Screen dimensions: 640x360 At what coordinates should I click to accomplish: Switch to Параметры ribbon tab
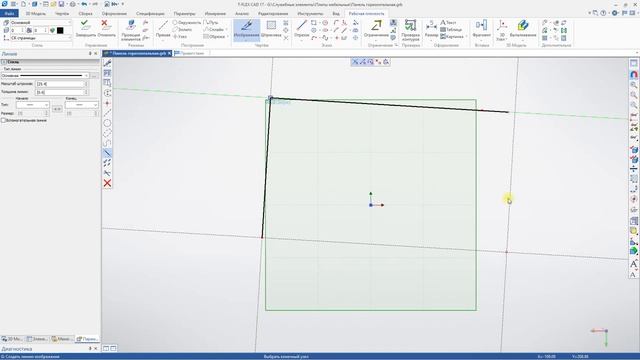[x=184, y=13]
